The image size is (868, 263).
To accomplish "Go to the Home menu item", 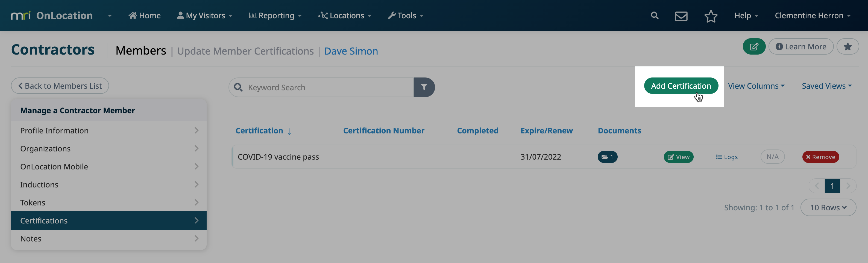I will [x=145, y=16].
